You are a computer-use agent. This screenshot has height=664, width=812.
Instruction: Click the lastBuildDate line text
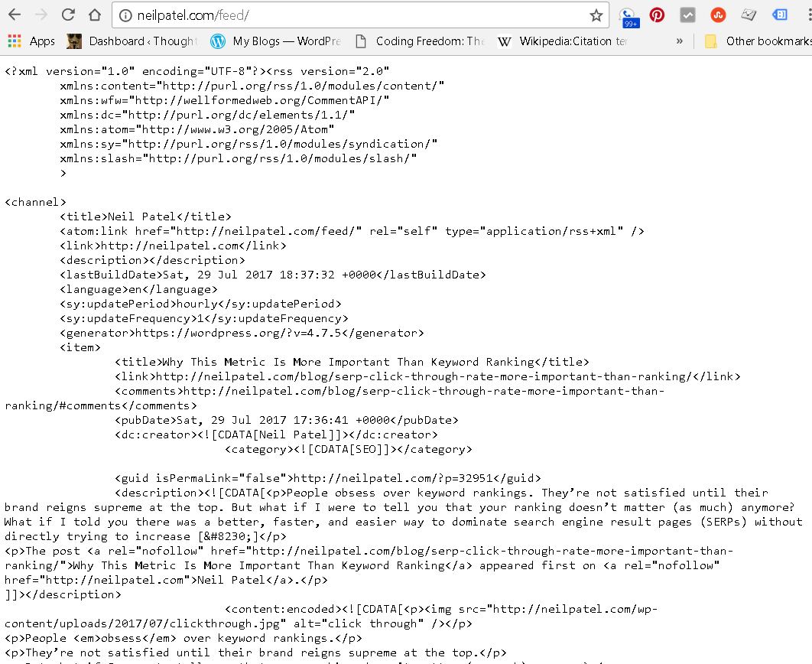(x=273, y=275)
